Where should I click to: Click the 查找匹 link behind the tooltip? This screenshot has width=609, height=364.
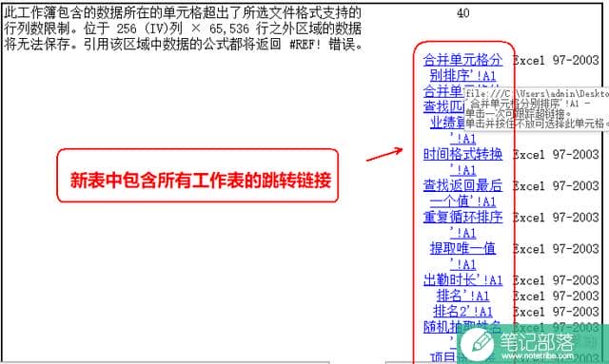443,106
